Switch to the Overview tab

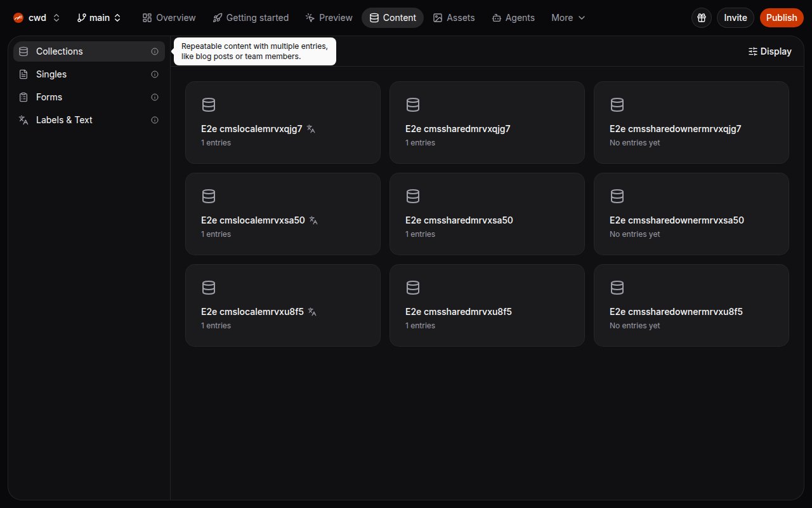(169, 18)
